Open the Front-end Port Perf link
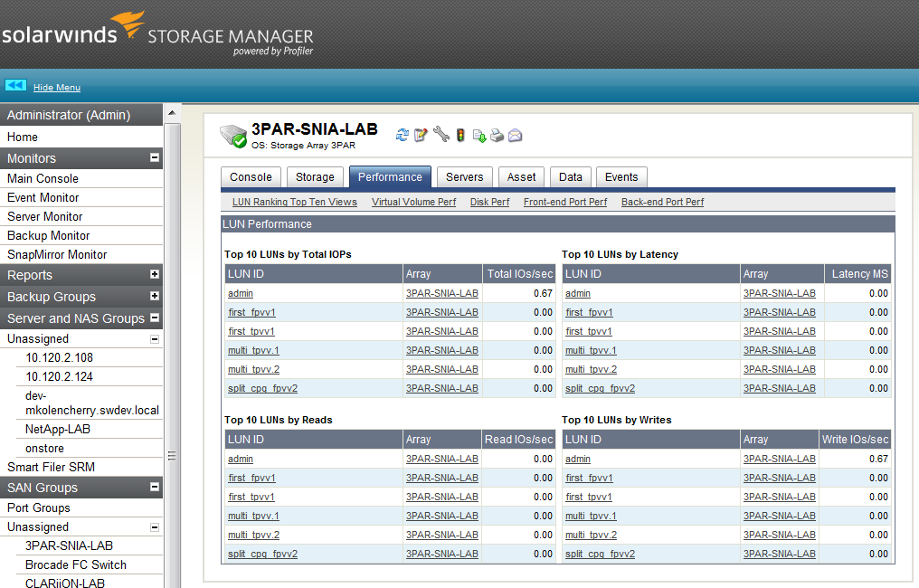The height and width of the screenshot is (588, 919). click(565, 202)
